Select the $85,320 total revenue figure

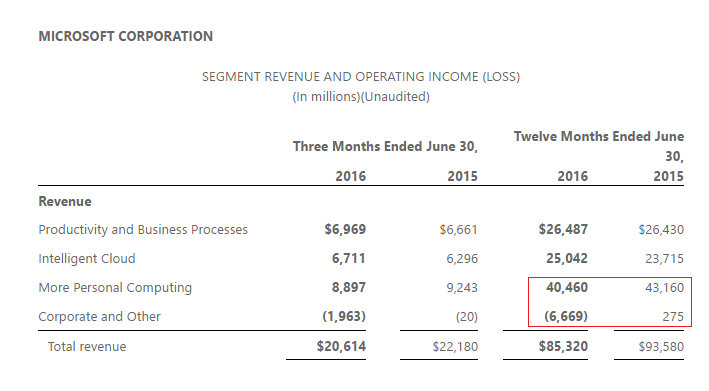[563, 346]
